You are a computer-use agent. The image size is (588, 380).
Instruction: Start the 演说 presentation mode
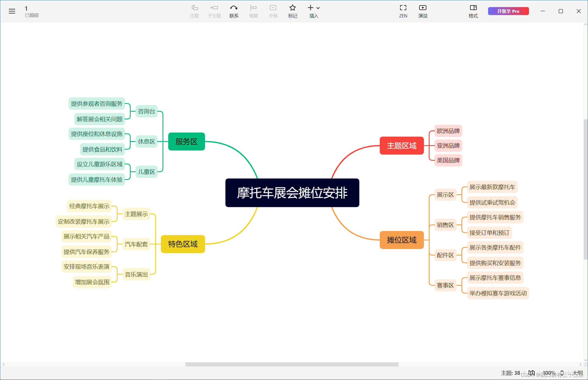coord(423,11)
